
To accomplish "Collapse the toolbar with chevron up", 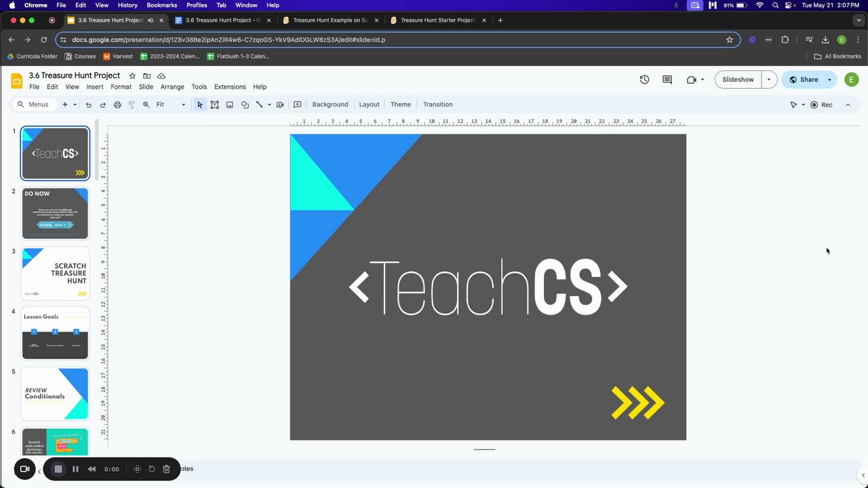I will 848,104.
